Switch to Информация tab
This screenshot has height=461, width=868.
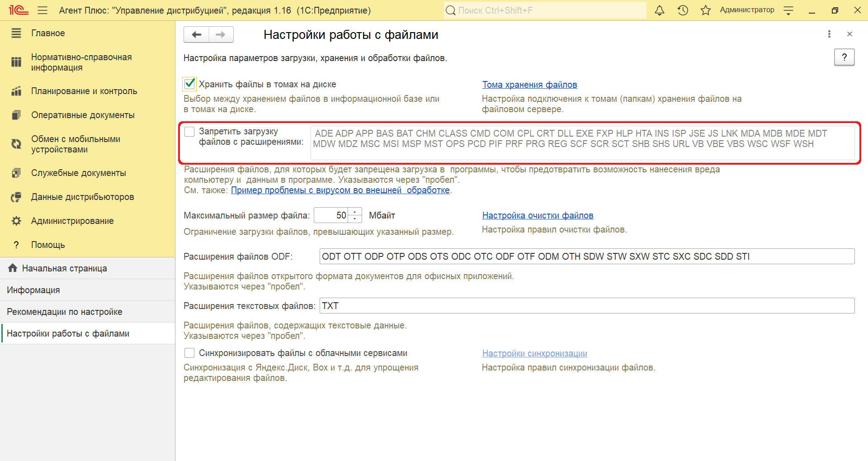[87, 290]
